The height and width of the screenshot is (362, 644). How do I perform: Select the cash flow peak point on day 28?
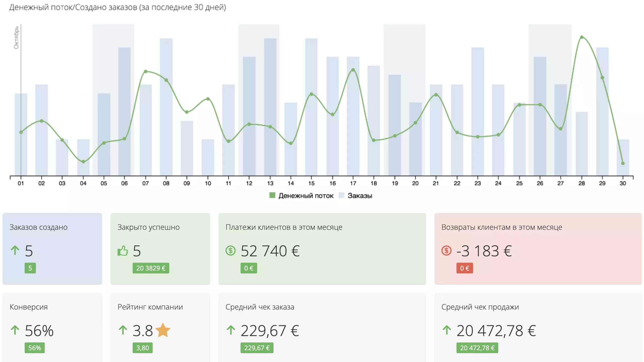[581, 37]
